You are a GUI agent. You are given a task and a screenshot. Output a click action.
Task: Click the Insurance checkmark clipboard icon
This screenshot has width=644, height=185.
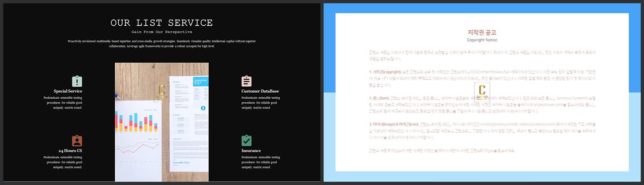pyautogui.click(x=247, y=141)
